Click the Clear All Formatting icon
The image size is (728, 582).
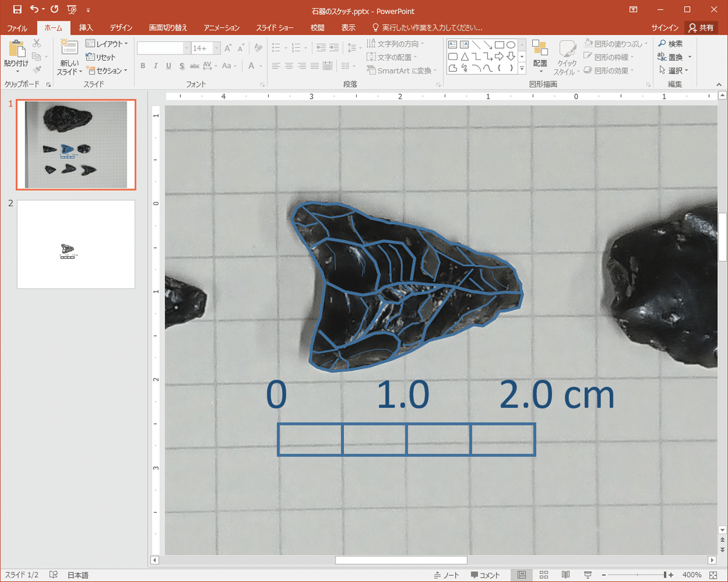point(258,48)
